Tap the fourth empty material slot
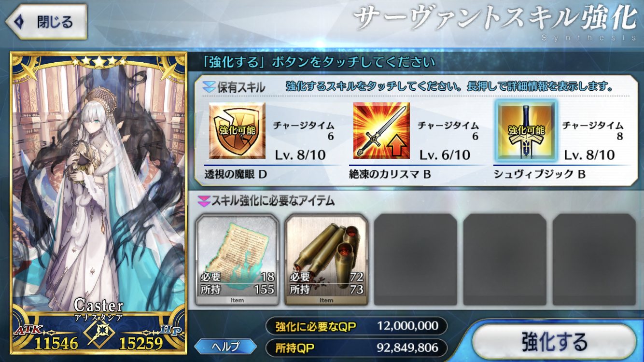644x362 pixels. point(505,260)
